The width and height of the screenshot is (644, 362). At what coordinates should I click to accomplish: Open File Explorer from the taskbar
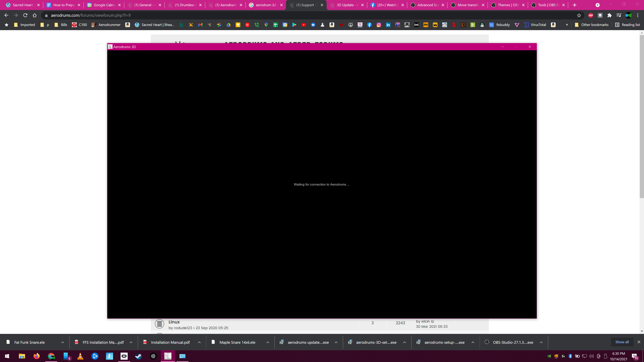click(x=22, y=356)
